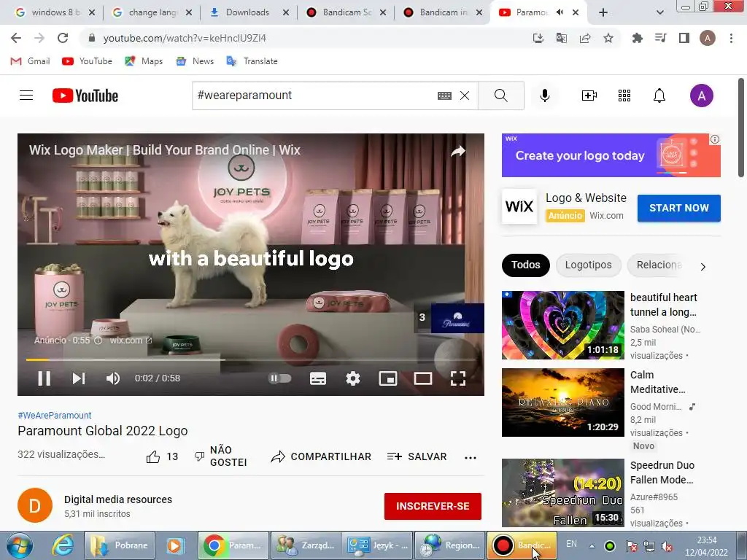This screenshot has height=560, width=747.
Task: Open the notifications bell
Action: tap(659, 96)
